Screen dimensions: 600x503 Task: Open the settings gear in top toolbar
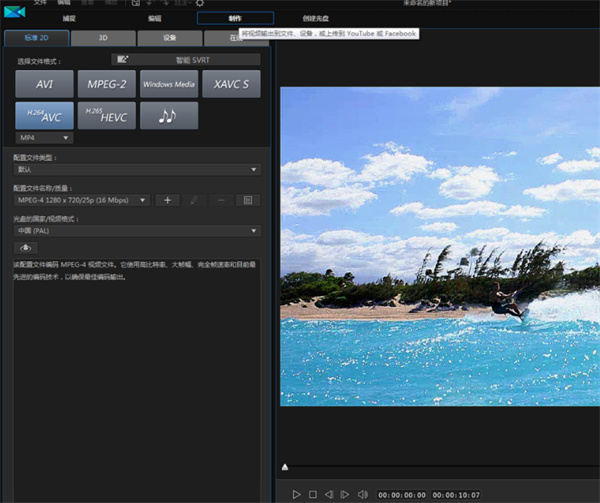pyautogui.click(x=199, y=4)
